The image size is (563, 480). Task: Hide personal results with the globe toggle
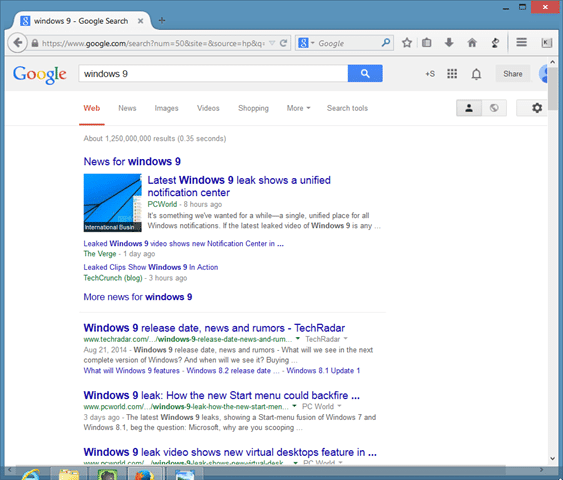click(x=494, y=108)
